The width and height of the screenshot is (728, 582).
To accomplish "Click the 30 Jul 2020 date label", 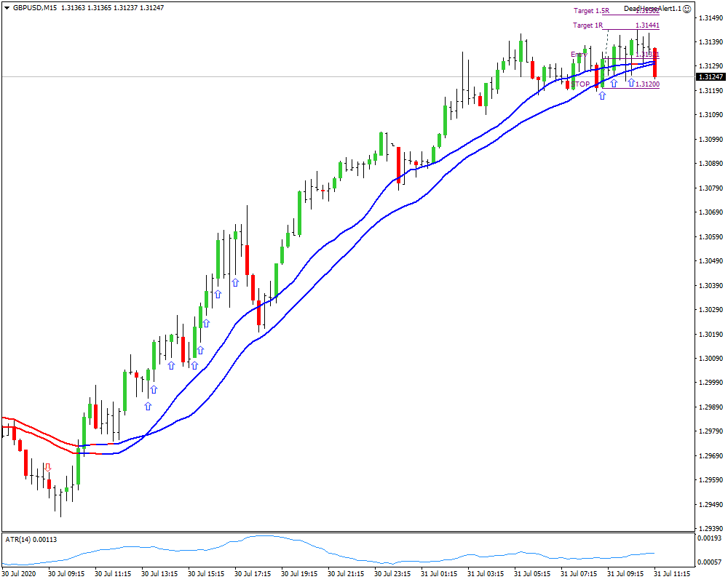I will (19, 574).
